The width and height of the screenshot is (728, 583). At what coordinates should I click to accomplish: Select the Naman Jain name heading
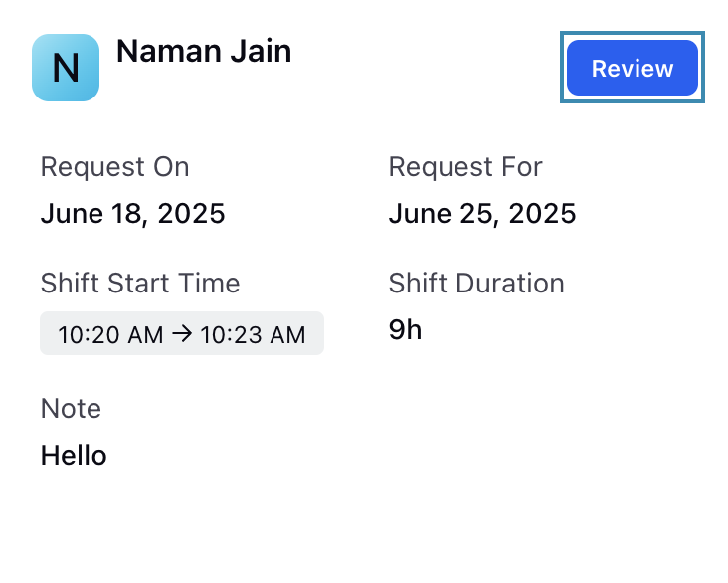tap(204, 51)
